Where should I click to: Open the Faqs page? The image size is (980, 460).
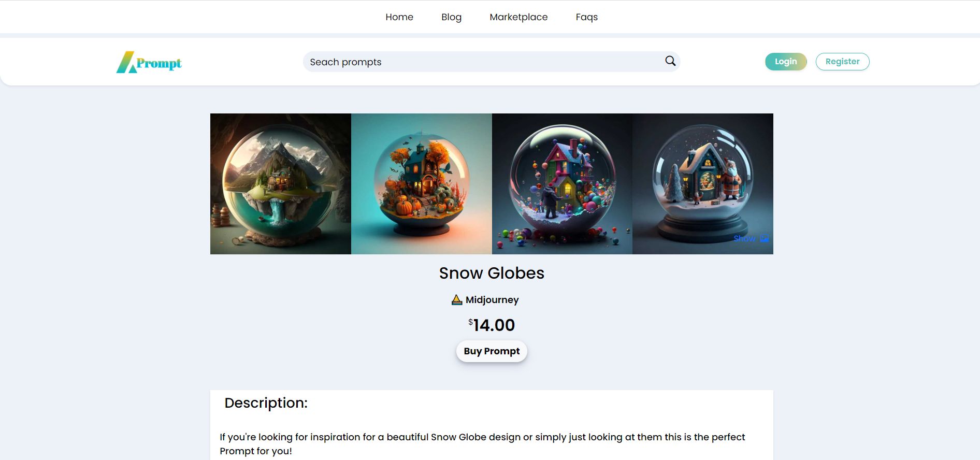pyautogui.click(x=587, y=17)
